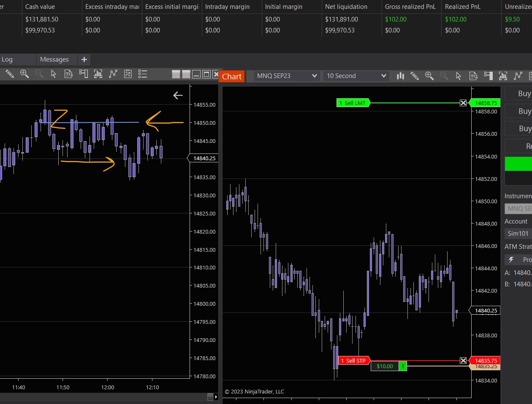The height and width of the screenshot is (404, 532).
Task: Click zoom in magnifier on left chart toolbar
Action: click(24, 74)
